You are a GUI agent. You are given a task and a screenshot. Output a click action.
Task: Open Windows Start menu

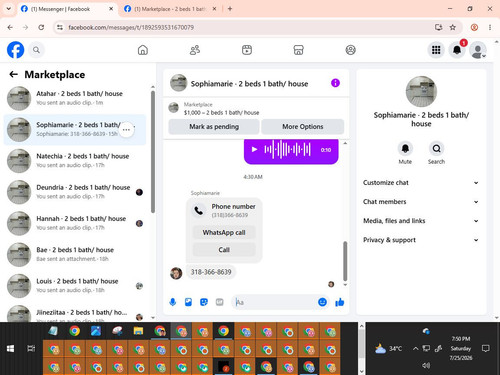point(10,349)
